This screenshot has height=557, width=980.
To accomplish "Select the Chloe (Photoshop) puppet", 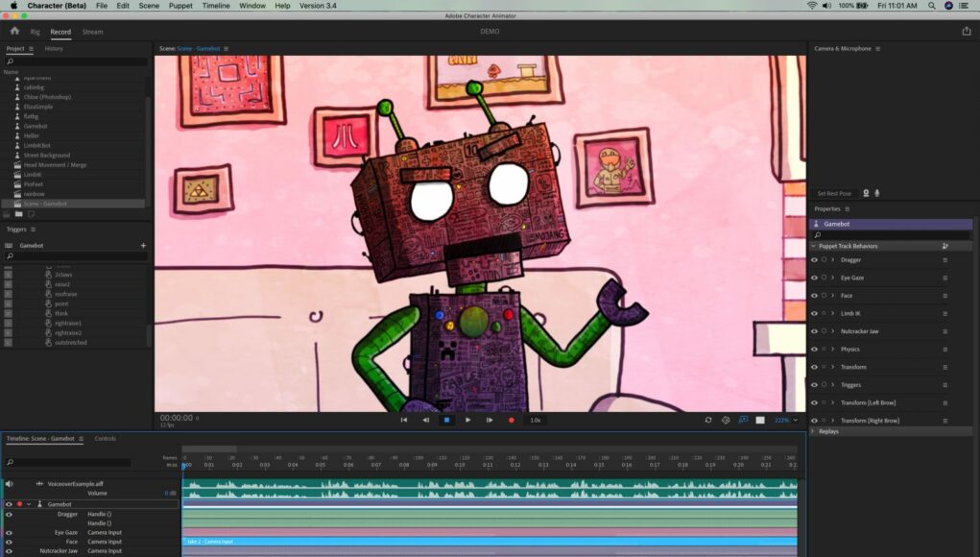I will (47, 97).
